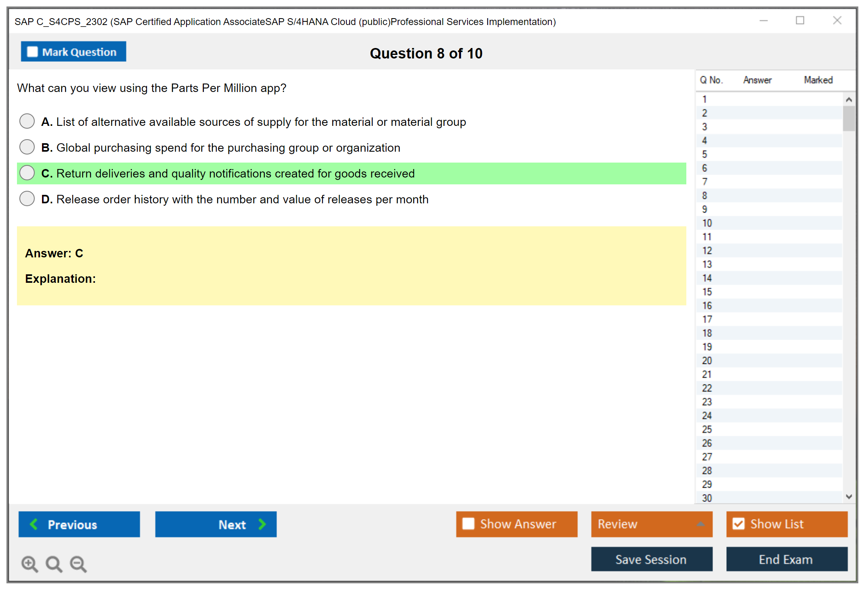Select option A alternative sources of supply
Viewport: 868px width, 593px height.
pos(27,121)
